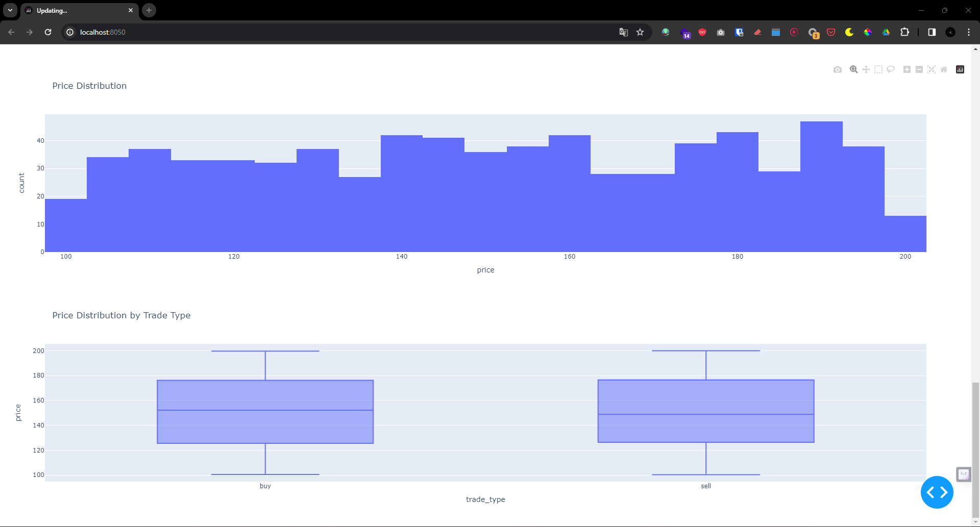Reload the page
Screen dimensions: 980x527
click(x=48, y=32)
